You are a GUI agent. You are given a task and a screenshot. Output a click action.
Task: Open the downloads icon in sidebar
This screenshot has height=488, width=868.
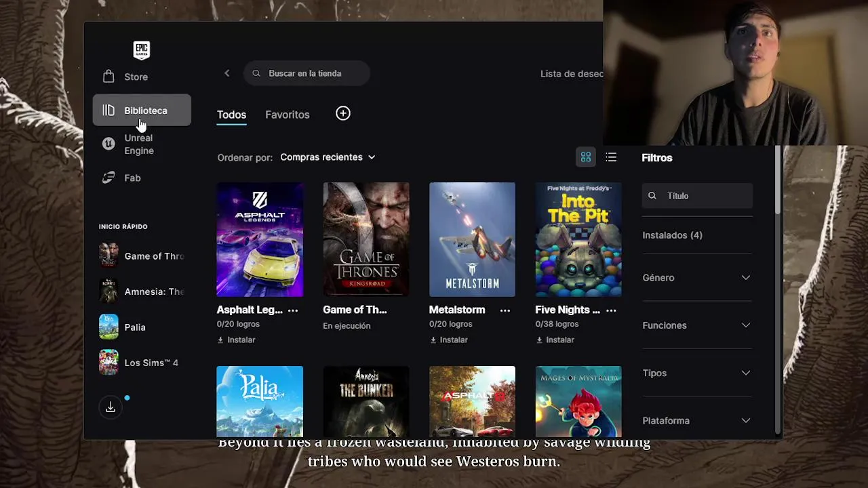[111, 407]
